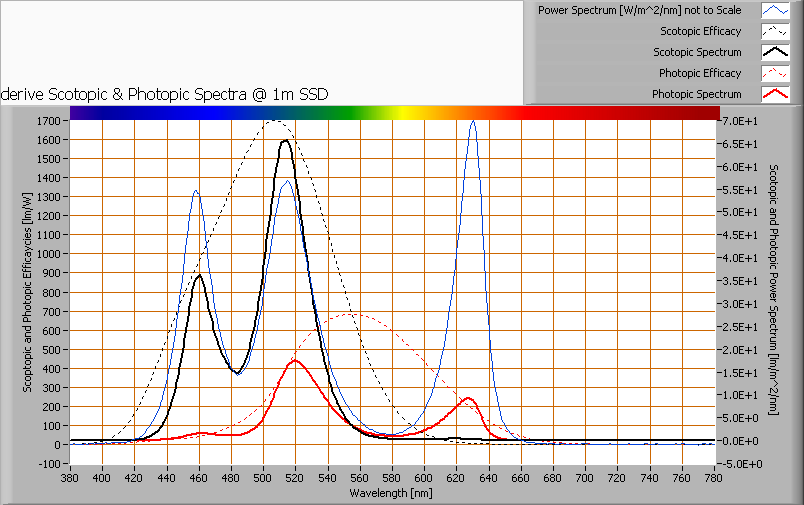
Task: Click the Power Spectrum legend label text
Action: [x=640, y=10]
